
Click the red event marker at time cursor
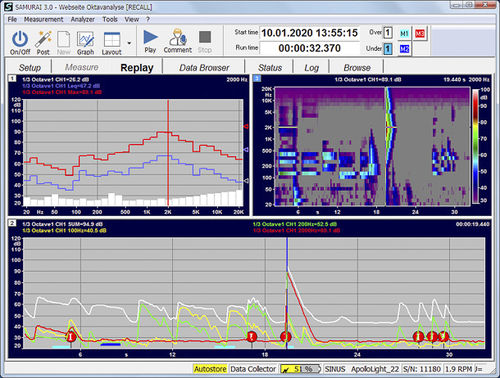[x=286, y=336]
